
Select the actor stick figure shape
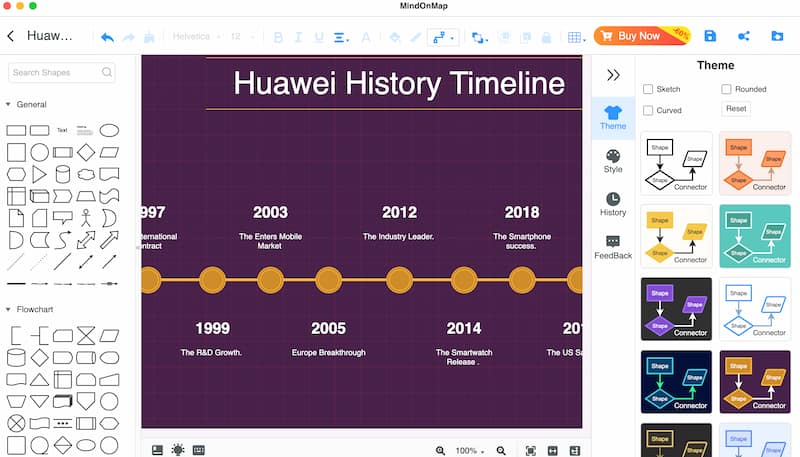86,218
